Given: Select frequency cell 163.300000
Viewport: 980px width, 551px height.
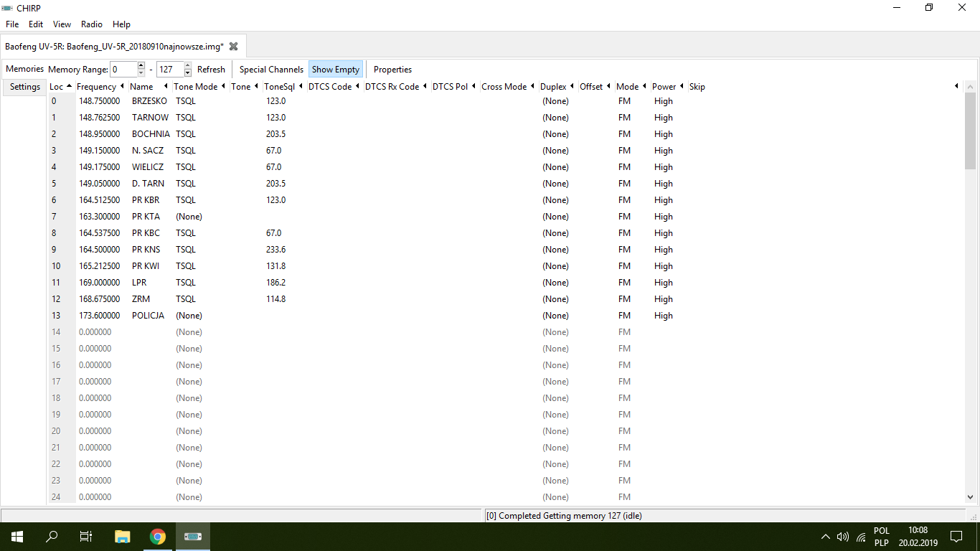Looking at the screenshot, I should point(100,217).
